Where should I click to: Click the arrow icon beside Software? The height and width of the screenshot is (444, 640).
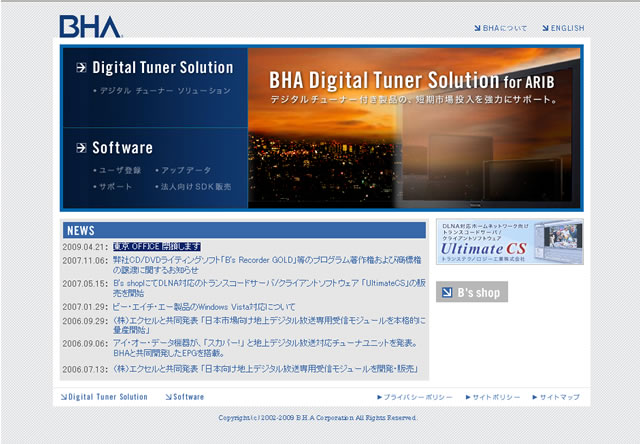coord(81,148)
